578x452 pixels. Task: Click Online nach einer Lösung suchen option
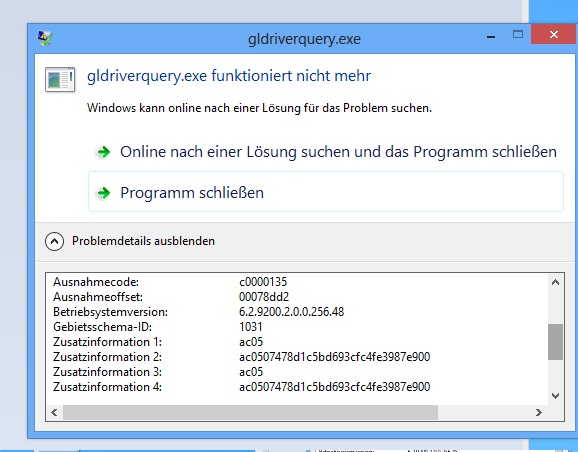pos(326,152)
